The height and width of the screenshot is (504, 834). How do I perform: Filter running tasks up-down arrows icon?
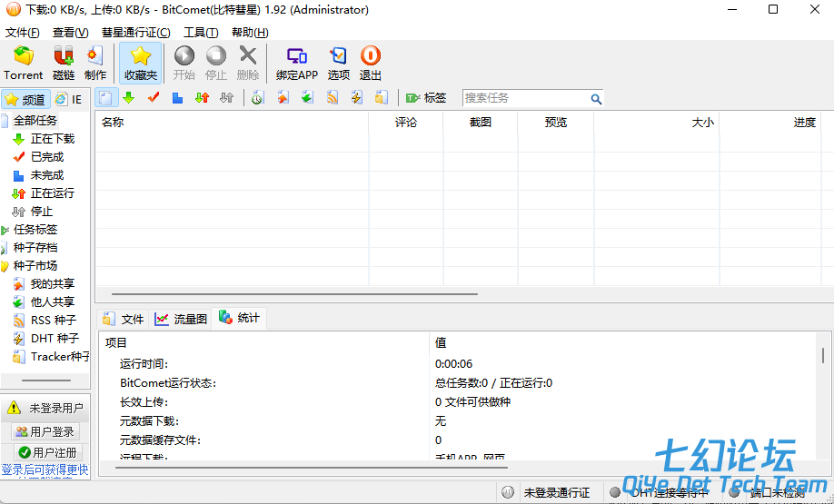click(x=202, y=98)
